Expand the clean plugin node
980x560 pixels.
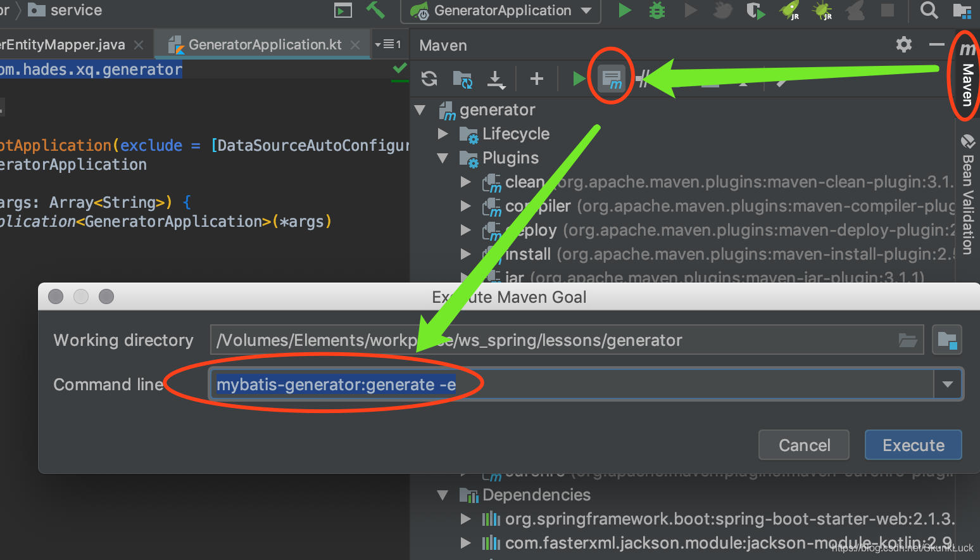466,182
